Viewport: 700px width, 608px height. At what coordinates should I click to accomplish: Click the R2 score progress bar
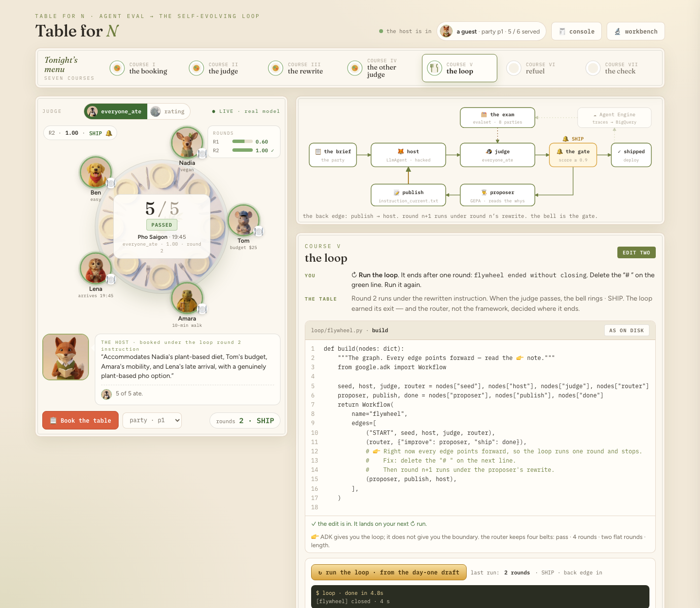pyautogui.click(x=243, y=150)
